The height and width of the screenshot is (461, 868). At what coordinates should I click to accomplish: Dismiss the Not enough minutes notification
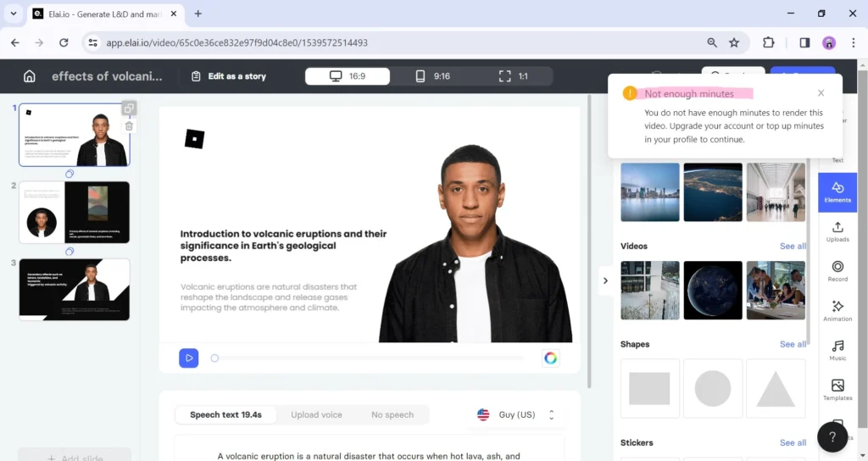point(821,93)
